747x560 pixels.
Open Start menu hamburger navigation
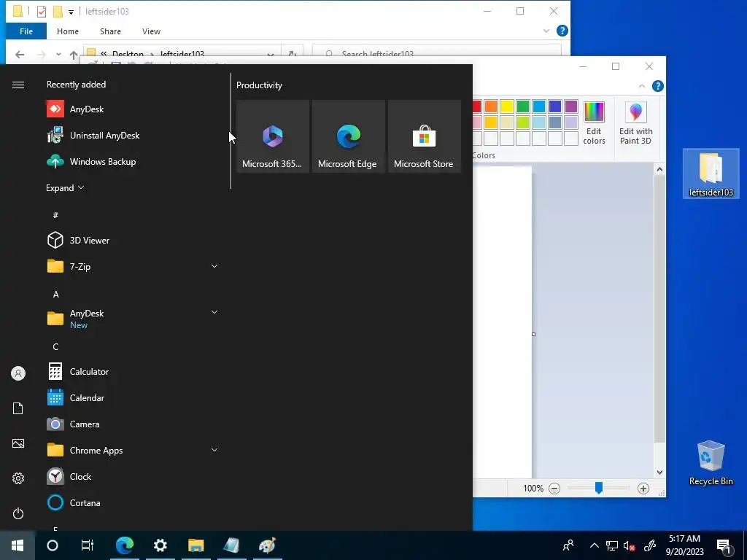[x=18, y=85]
